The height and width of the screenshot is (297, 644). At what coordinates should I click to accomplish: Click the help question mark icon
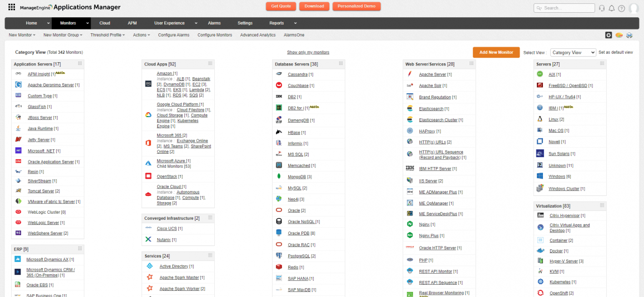[621, 8]
